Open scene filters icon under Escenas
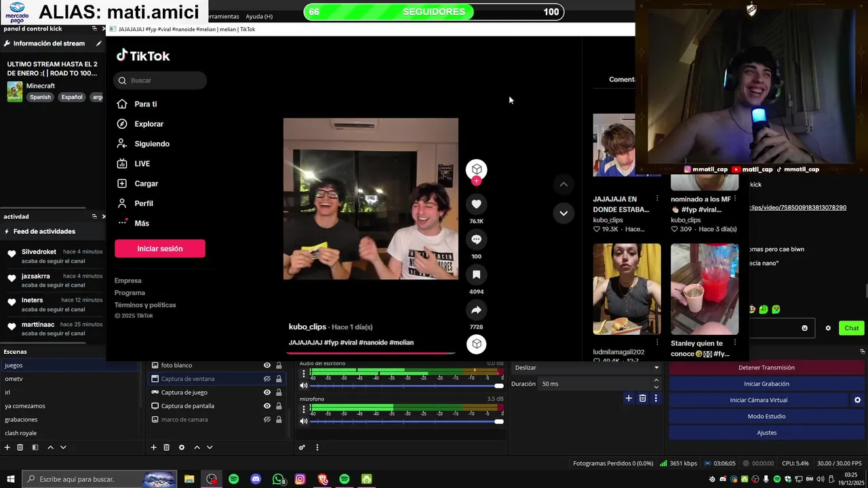This screenshot has height=488, width=868. 35,447
